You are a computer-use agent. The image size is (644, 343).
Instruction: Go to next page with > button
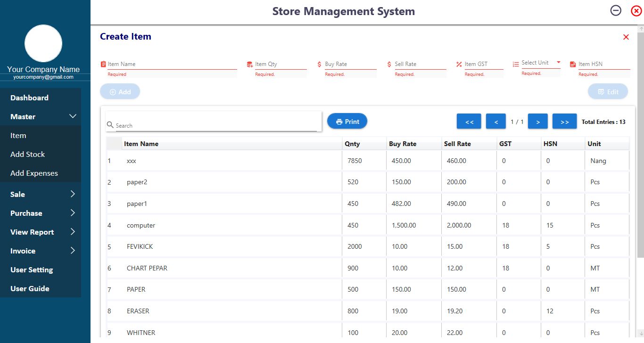click(537, 122)
